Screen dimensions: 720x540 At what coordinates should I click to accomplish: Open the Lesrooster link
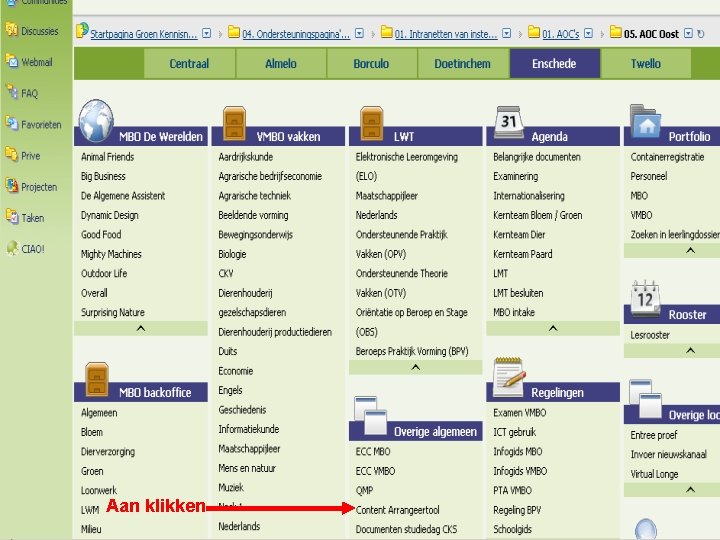click(x=650, y=335)
